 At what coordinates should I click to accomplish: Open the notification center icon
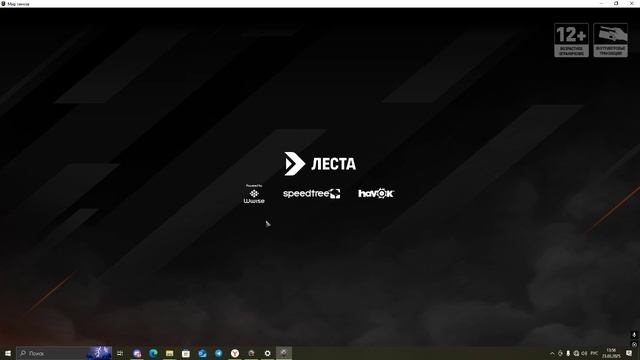[629, 353]
